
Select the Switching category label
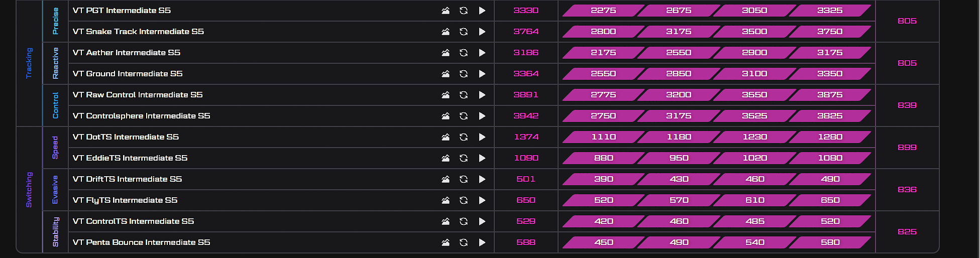click(x=29, y=190)
